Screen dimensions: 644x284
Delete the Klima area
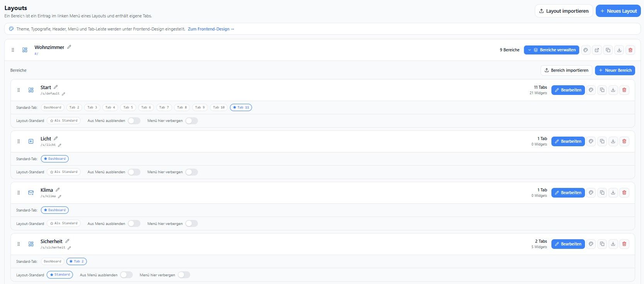(x=624, y=193)
